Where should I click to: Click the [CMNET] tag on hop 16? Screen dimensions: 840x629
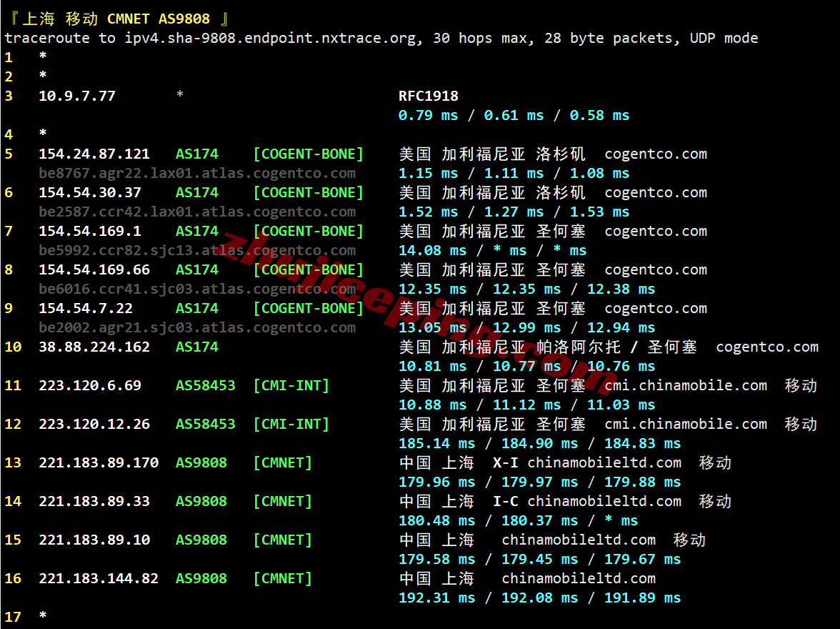(283, 578)
